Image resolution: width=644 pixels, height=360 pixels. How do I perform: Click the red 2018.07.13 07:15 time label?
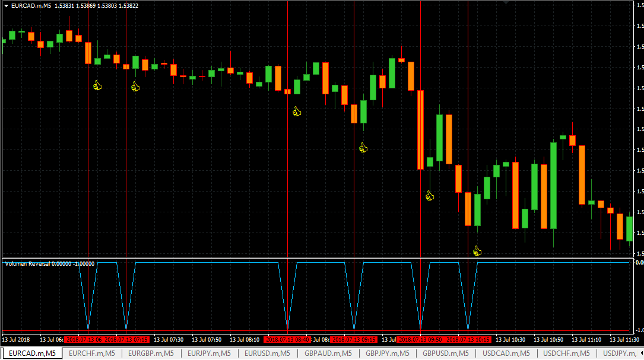tap(126, 339)
